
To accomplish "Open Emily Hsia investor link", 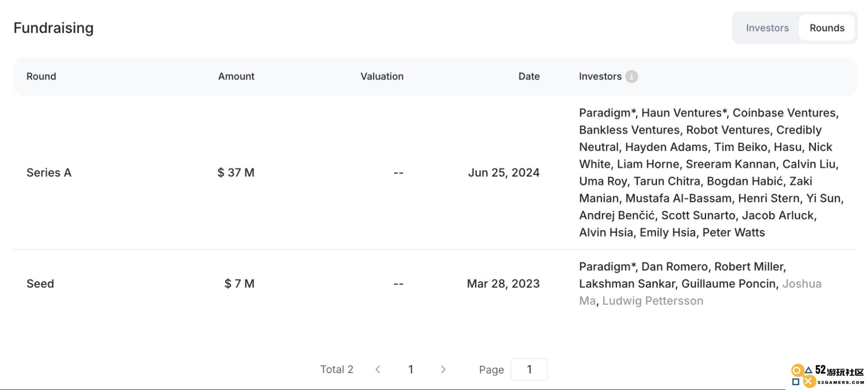I will click(667, 233).
